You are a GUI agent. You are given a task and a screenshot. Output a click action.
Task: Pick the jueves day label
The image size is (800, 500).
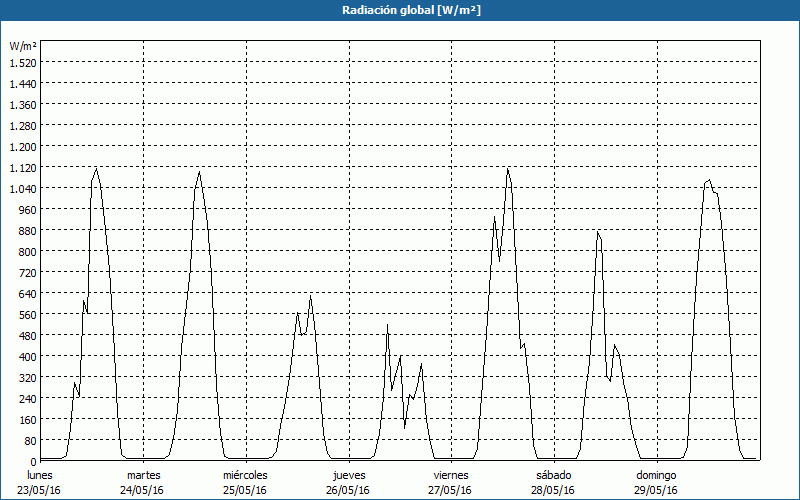point(348,474)
